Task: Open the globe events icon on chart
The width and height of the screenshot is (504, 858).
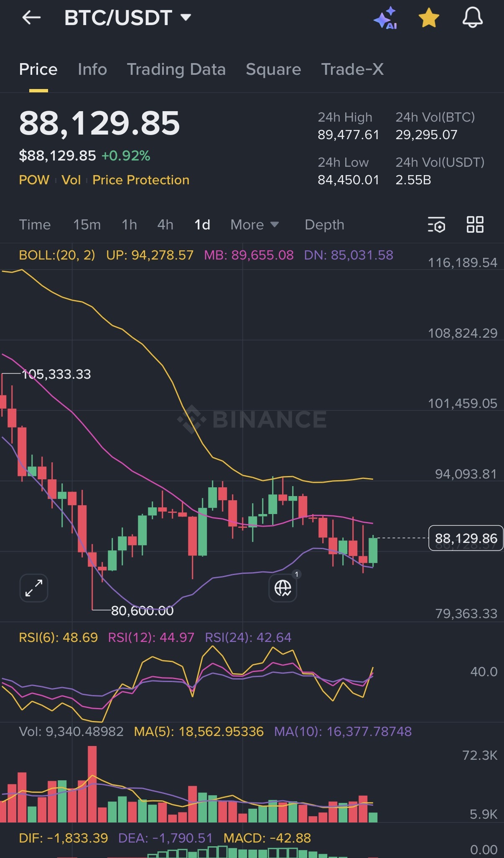Action: (283, 588)
